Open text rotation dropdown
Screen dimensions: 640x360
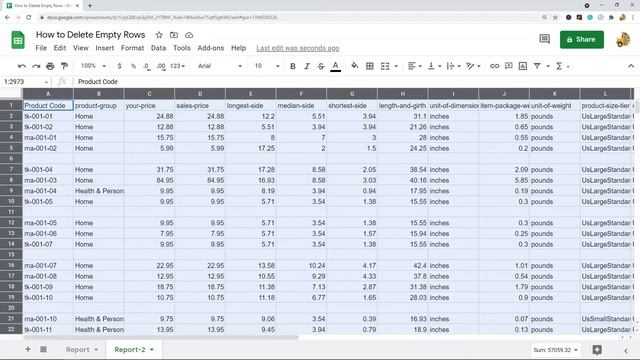tap(473, 66)
